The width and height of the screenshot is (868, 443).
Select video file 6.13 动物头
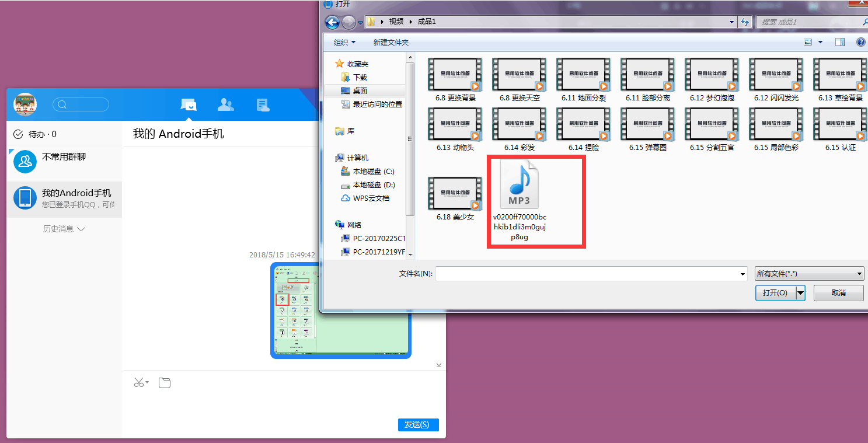pyautogui.click(x=455, y=130)
